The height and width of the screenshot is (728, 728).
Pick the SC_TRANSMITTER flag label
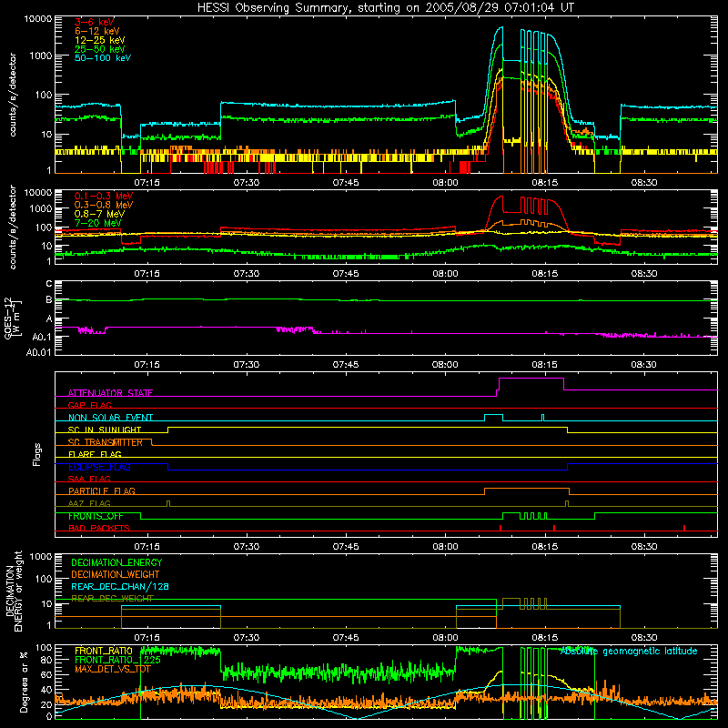coord(106,442)
